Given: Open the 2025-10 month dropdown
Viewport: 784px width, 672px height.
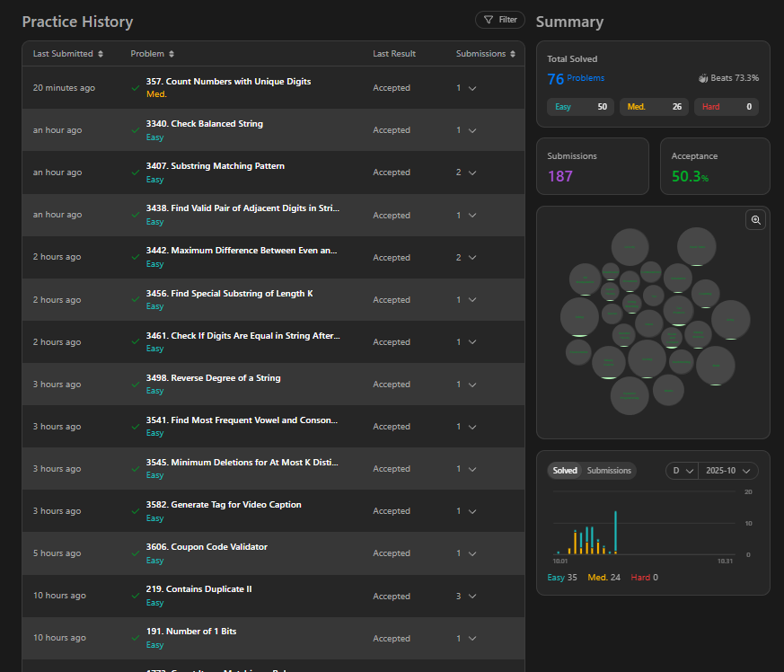Looking at the screenshot, I should point(728,471).
